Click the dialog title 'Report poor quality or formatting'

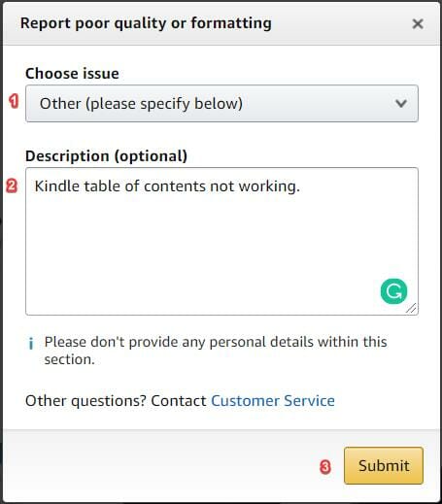(146, 23)
